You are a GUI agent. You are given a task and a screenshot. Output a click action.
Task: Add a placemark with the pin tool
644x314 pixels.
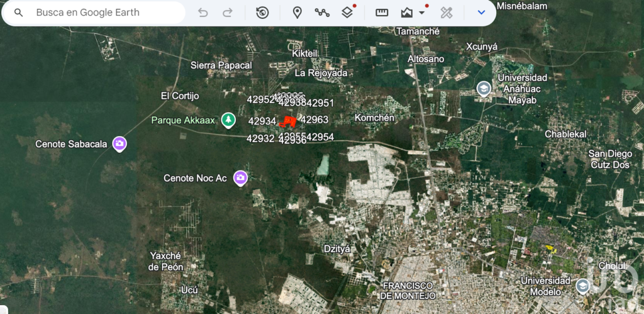tap(297, 13)
